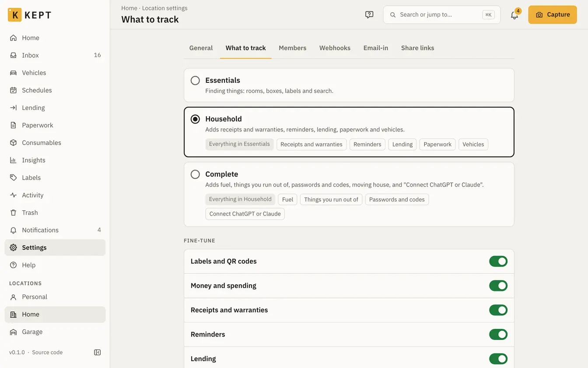Switch to the General tab
Viewport: 588px width, 368px height.
201,48
